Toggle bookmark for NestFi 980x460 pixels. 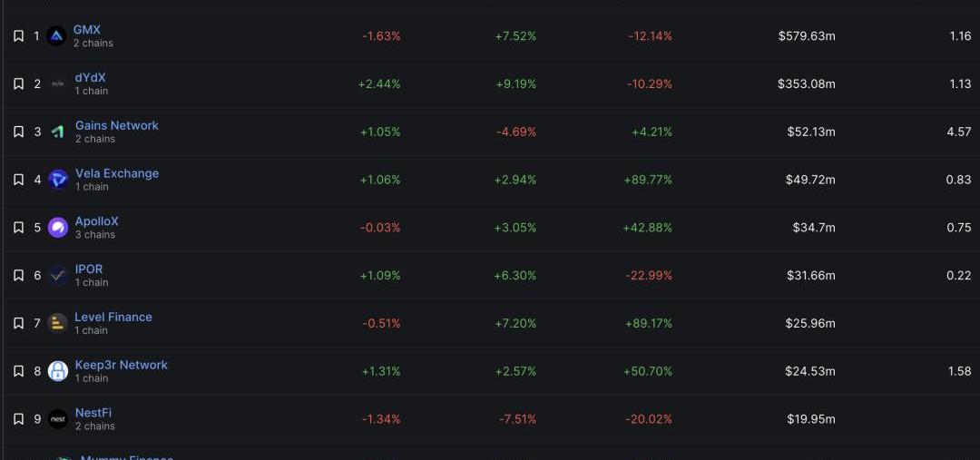click(x=18, y=419)
